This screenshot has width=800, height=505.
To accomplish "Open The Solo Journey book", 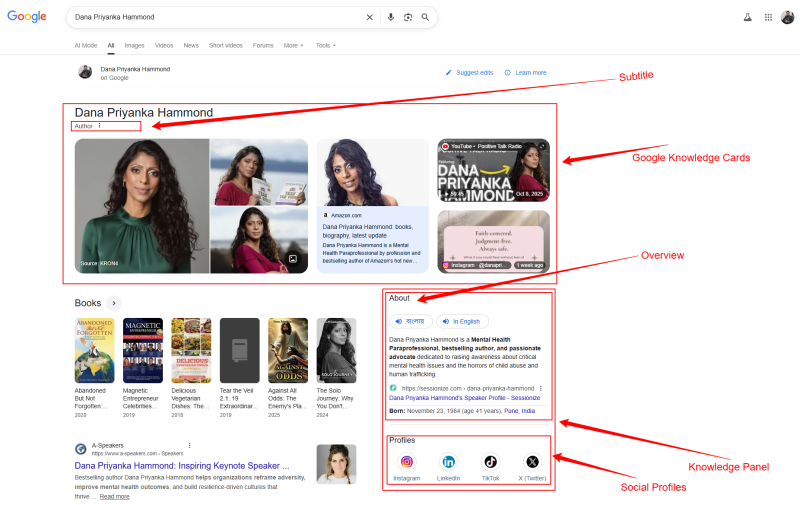I will 336,350.
